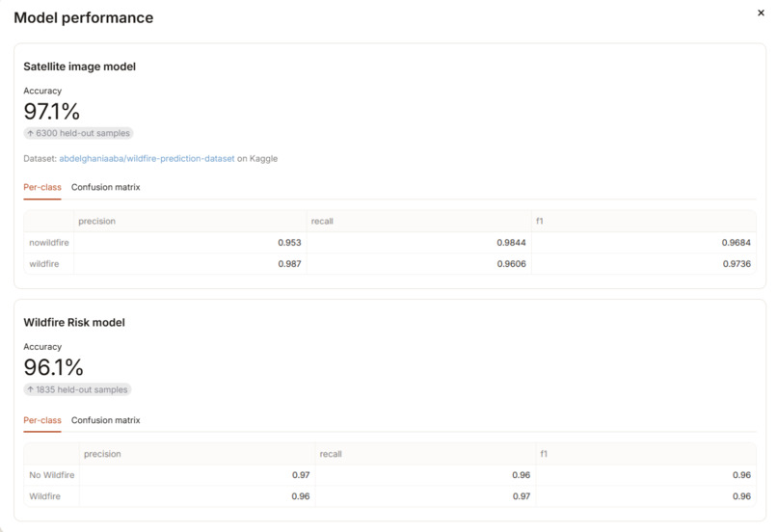Click Accuracy label in Satellite image model

pyautogui.click(x=42, y=92)
